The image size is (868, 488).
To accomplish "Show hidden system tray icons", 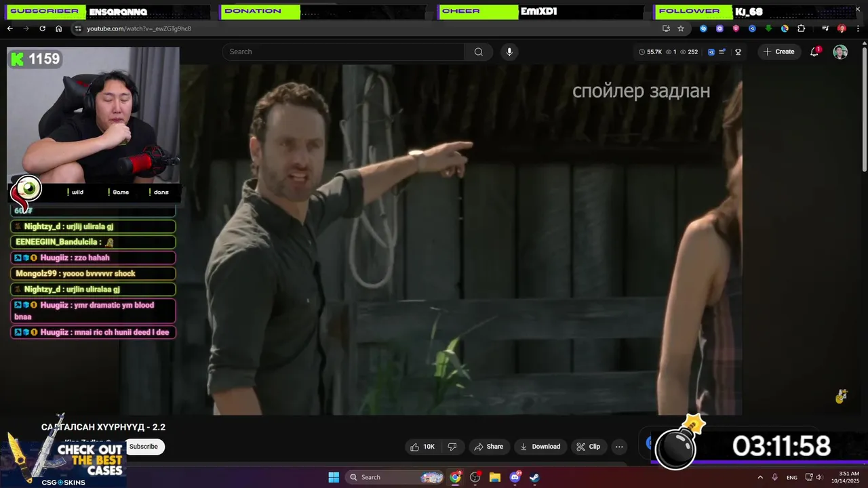I will [x=760, y=477].
